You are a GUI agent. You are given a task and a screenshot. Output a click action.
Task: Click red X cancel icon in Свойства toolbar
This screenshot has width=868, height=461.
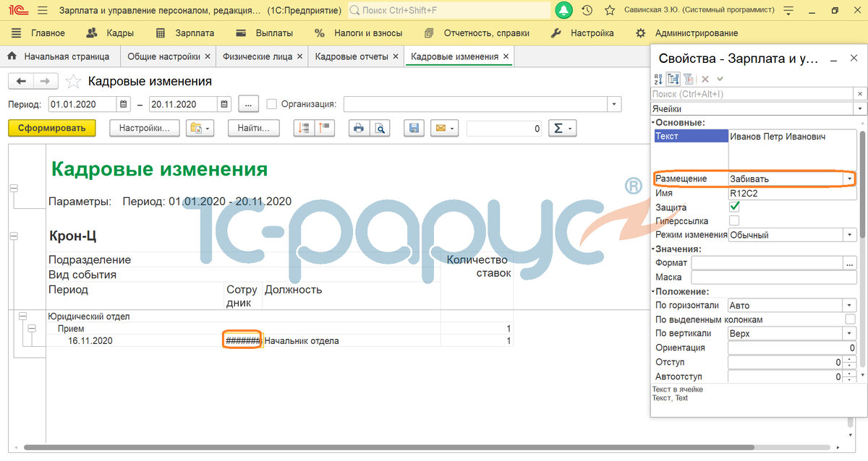tap(705, 79)
